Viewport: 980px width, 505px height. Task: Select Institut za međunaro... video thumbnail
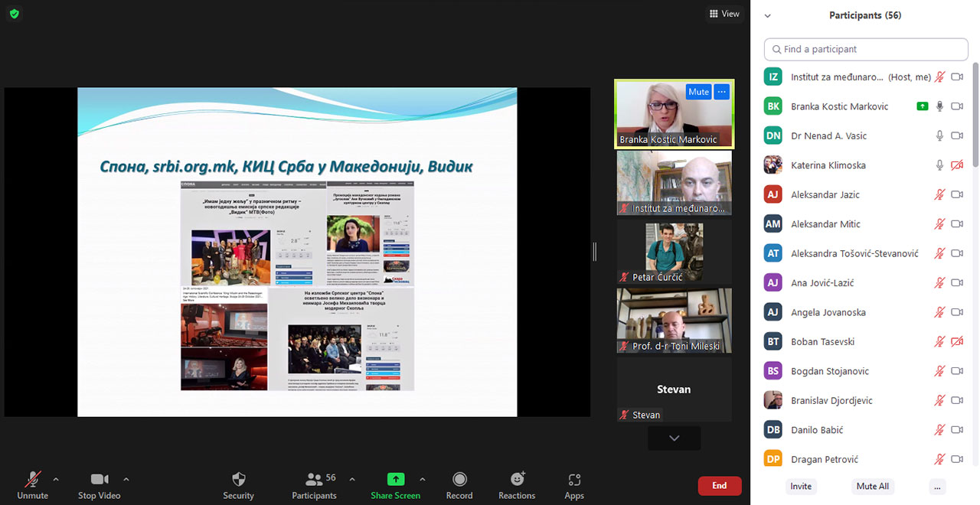[x=674, y=183]
